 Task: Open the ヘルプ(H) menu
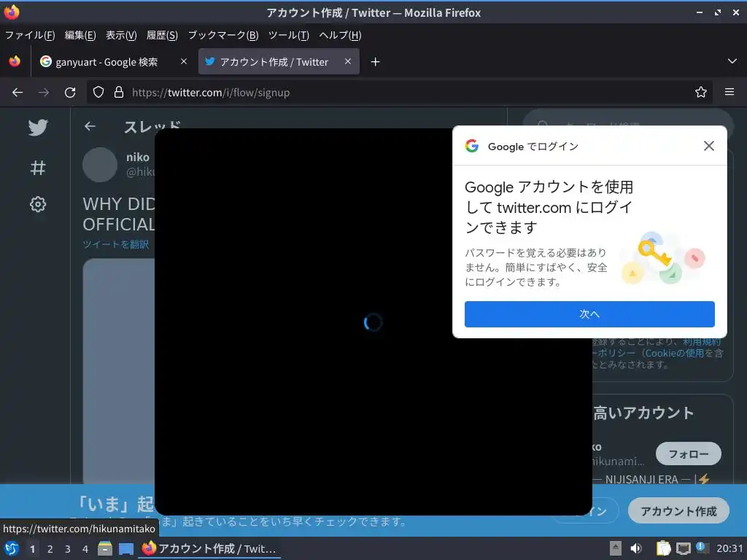340,35
